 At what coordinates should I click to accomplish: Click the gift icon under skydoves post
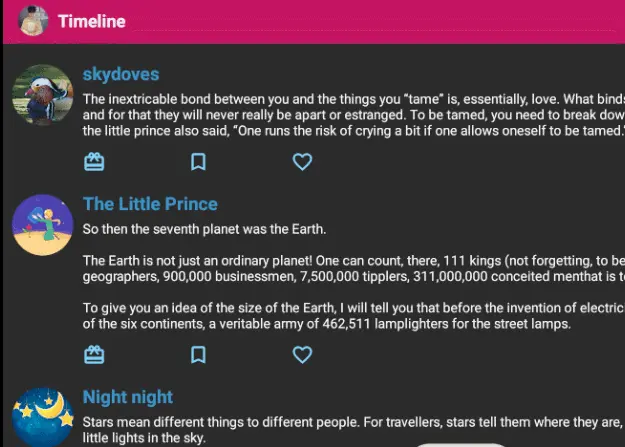pyautogui.click(x=94, y=162)
